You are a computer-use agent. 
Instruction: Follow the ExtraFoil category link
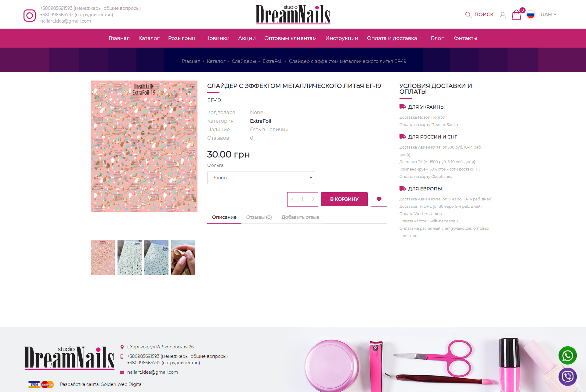point(260,121)
